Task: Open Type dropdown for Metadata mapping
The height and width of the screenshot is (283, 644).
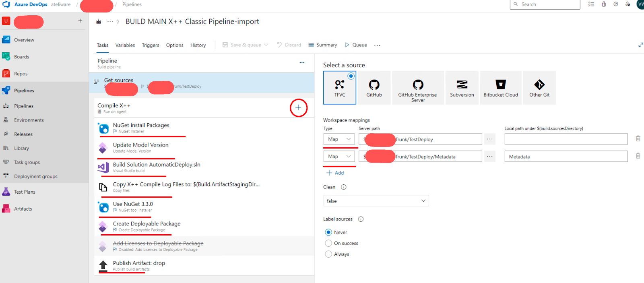Action: 339,157
